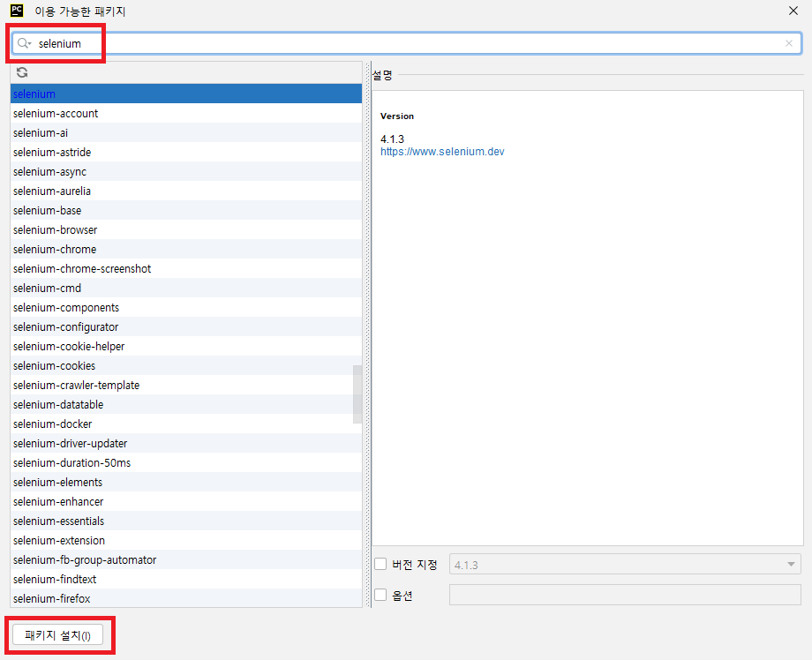This screenshot has width=812, height=660.
Task: Select selenium-elements in the list
Action: pos(186,482)
